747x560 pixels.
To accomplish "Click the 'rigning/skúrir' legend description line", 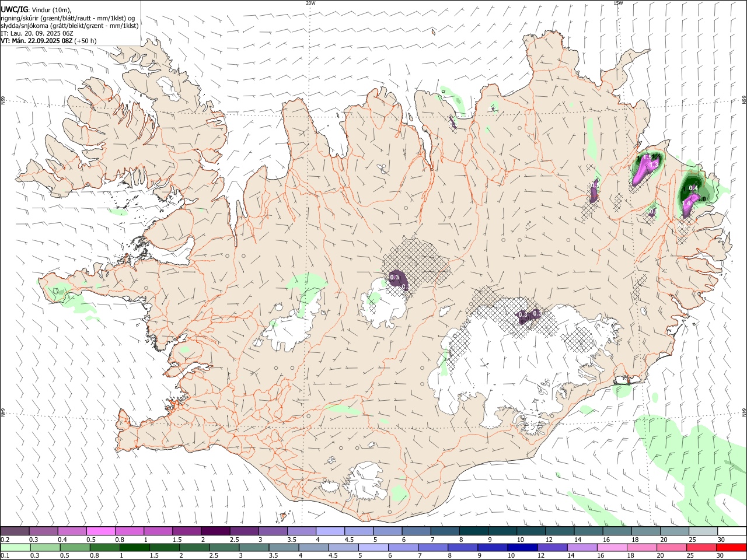I will [x=68, y=18].
